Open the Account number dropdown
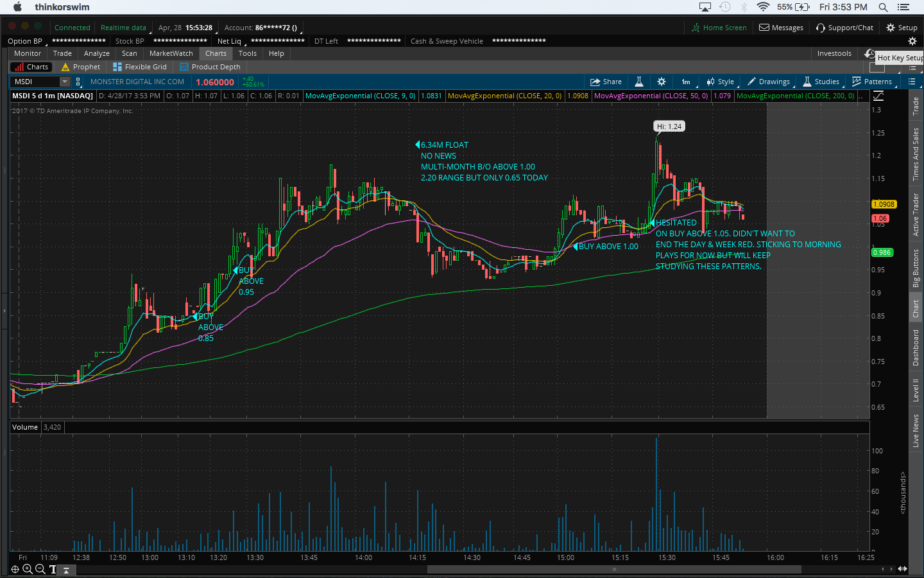The image size is (924, 578). (262, 28)
